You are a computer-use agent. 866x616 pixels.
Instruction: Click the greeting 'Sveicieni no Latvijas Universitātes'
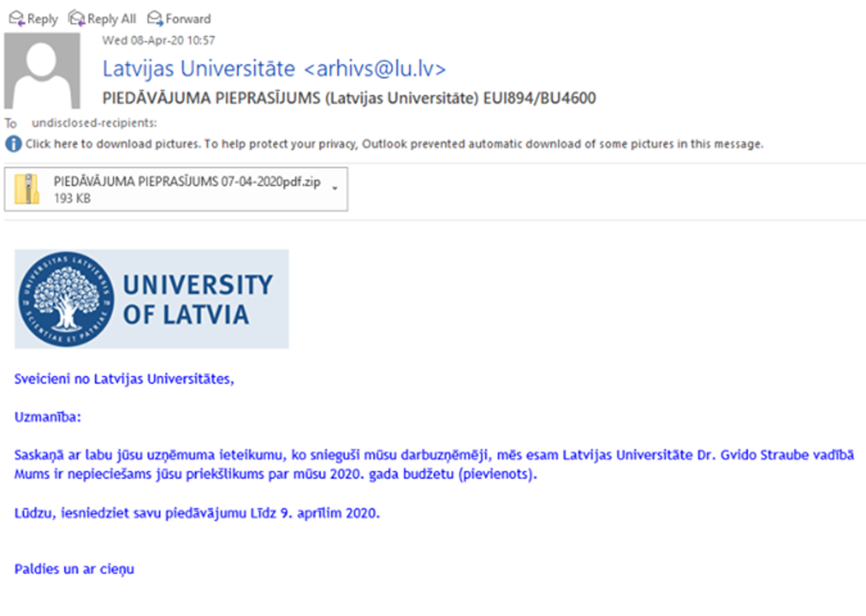coord(125,379)
